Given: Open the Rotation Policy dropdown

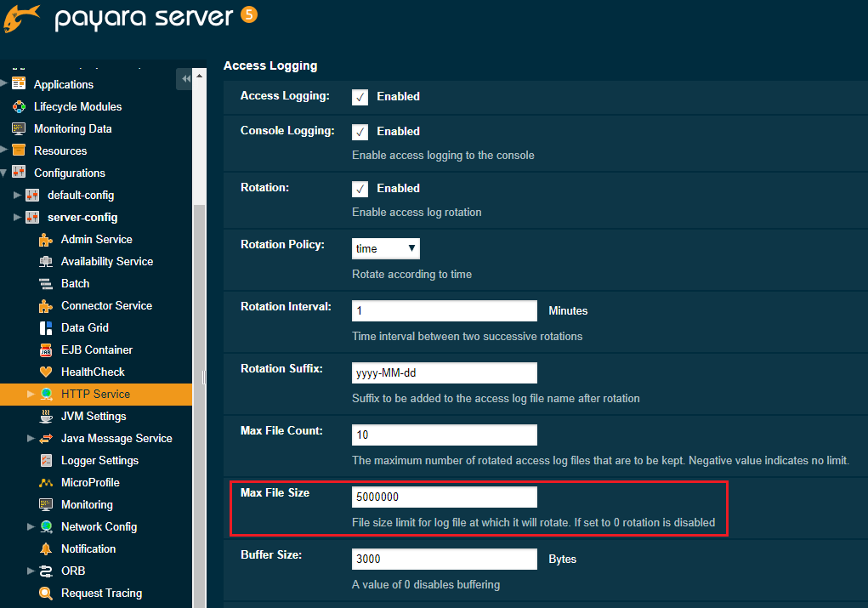Looking at the screenshot, I should point(385,248).
